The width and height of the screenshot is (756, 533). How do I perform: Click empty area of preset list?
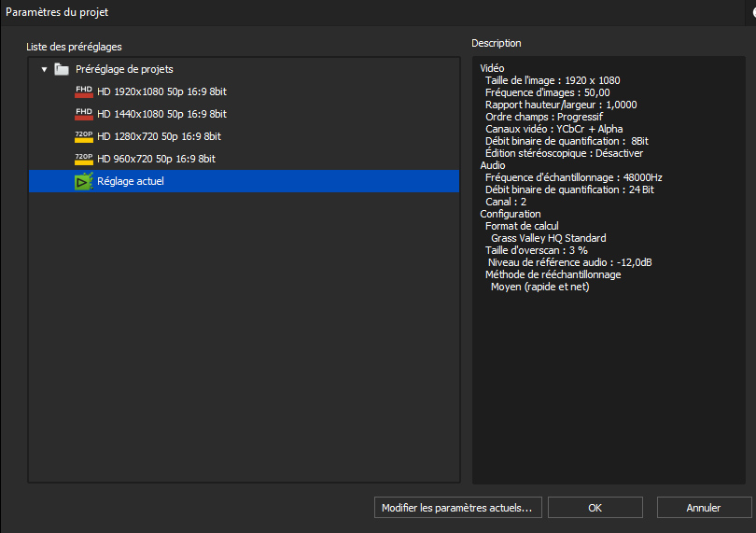(244, 338)
